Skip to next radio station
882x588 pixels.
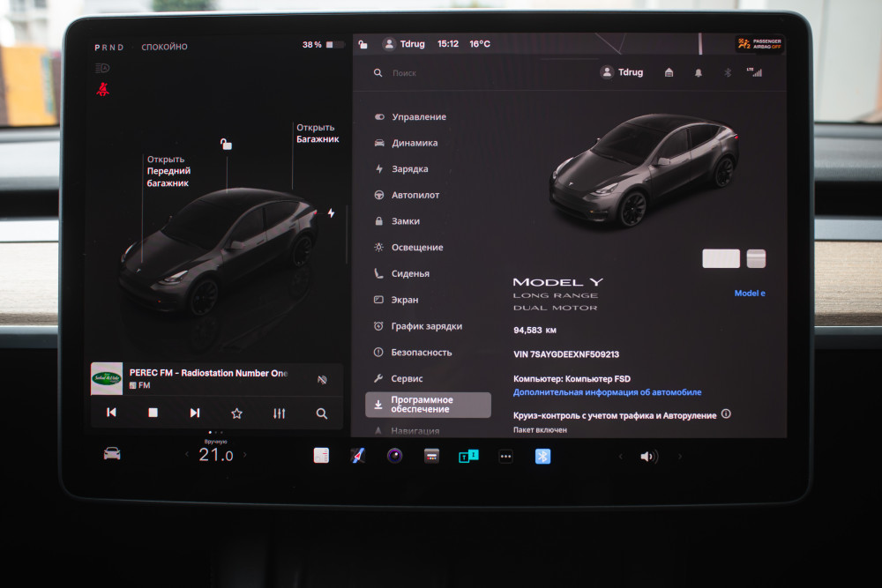coord(195,413)
